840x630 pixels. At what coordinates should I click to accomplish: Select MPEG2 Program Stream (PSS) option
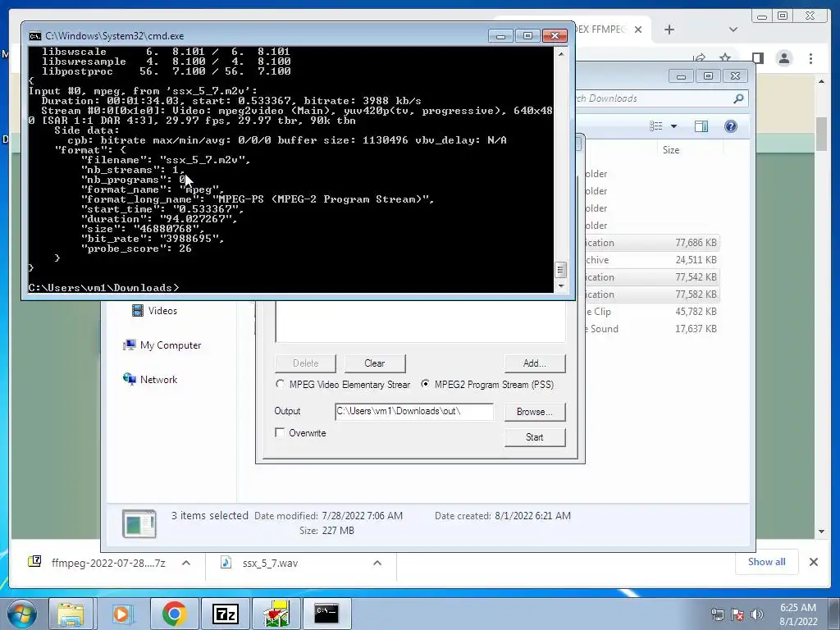coord(426,384)
